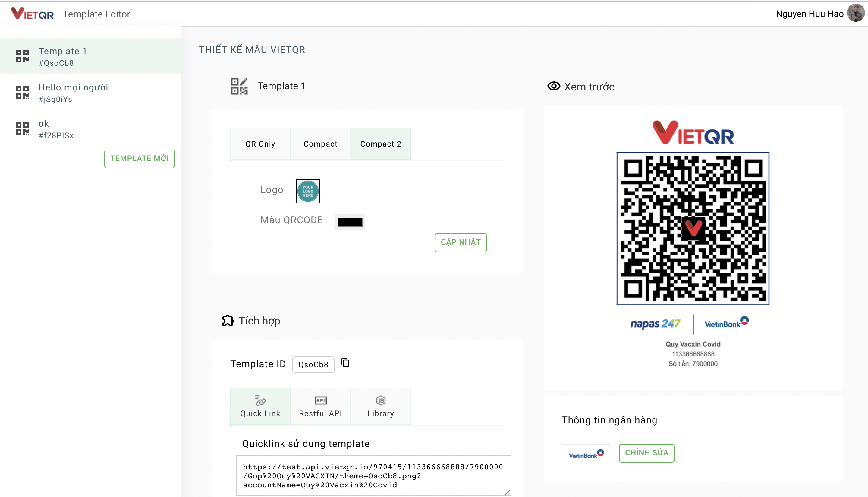This screenshot has width=868, height=497.
Task: Open the Library integration tab
Action: pyautogui.click(x=381, y=406)
